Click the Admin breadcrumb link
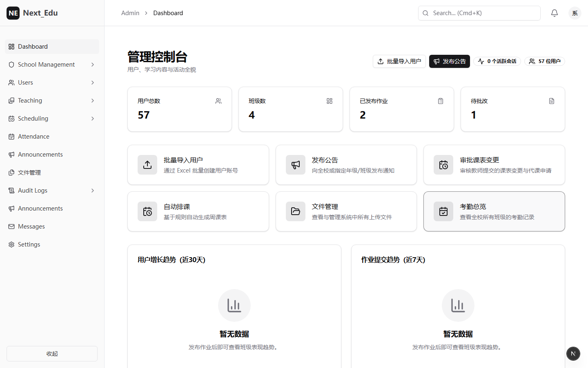The width and height of the screenshot is (588, 368). 130,13
